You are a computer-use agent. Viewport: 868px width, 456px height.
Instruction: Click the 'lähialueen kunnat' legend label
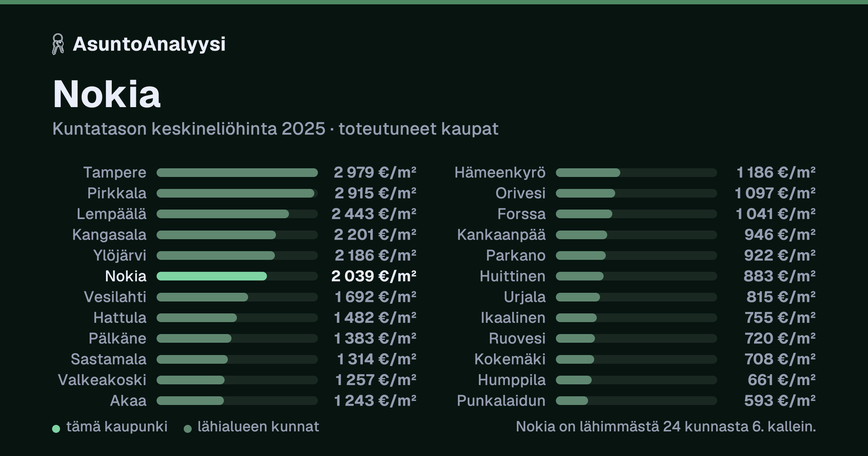point(258,427)
